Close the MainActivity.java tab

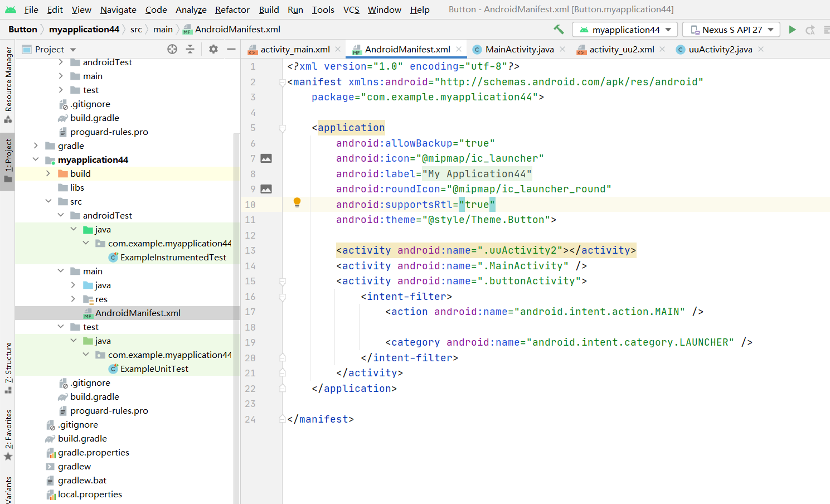562,49
